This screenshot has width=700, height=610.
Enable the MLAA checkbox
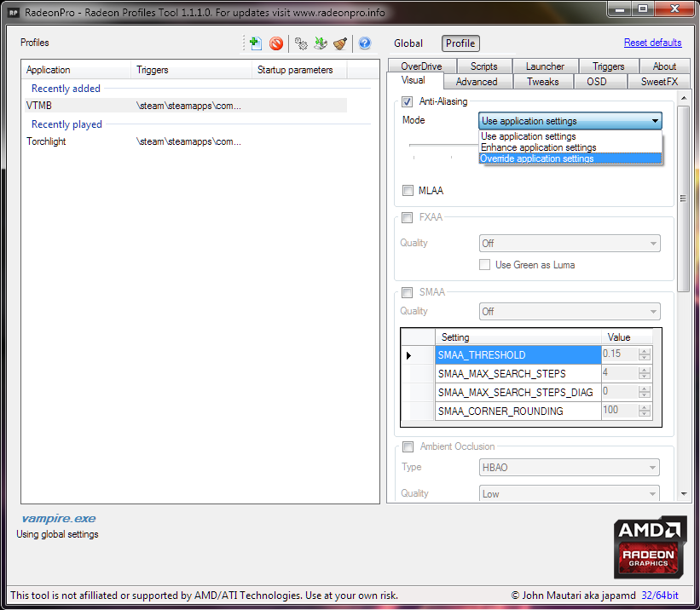[x=408, y=191]
